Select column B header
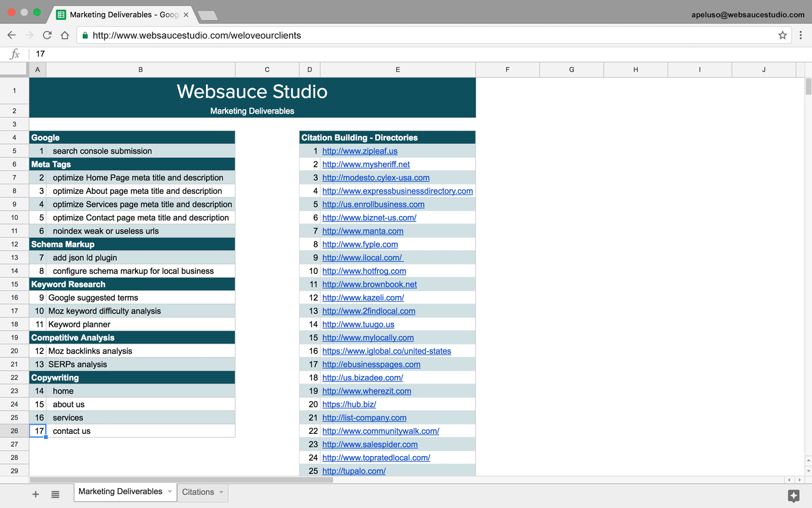The height and width of the screenshot is (508, 812). [141, 70]
